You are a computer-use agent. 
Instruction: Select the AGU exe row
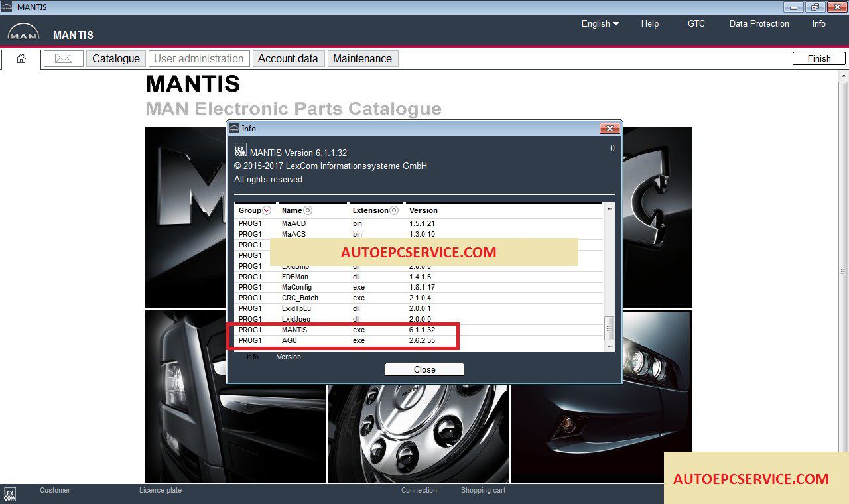419,340
